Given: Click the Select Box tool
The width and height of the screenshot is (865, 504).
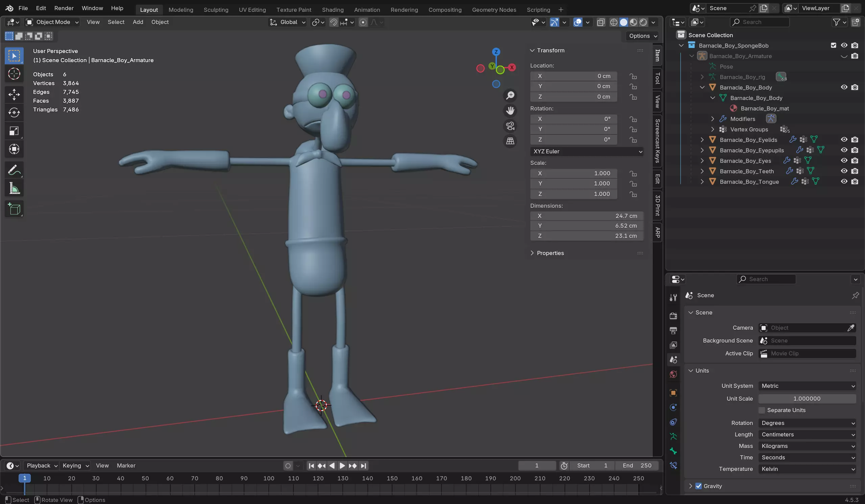Looking at the screenshot, I should click(14, 56).
